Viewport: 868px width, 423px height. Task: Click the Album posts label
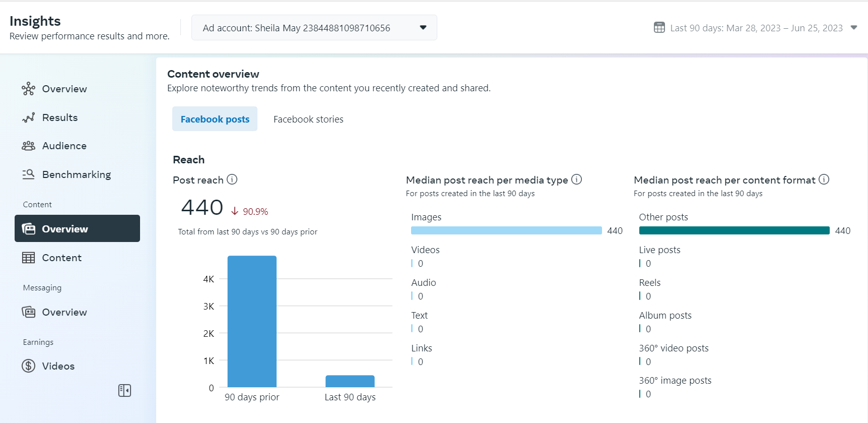(665, 316)
